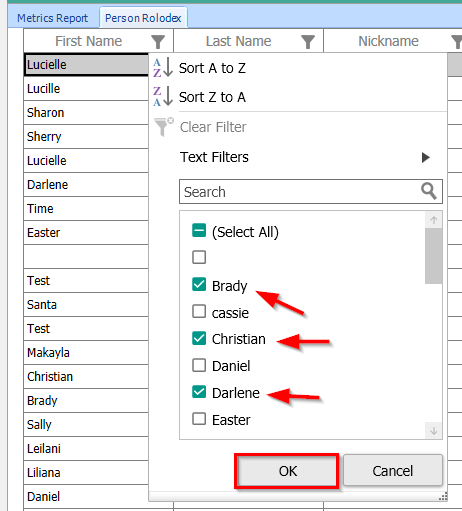Screen dimensions: 462x511
Task: Click the scroll-up arrow in filter list
Action: click(x=433, y=220)
